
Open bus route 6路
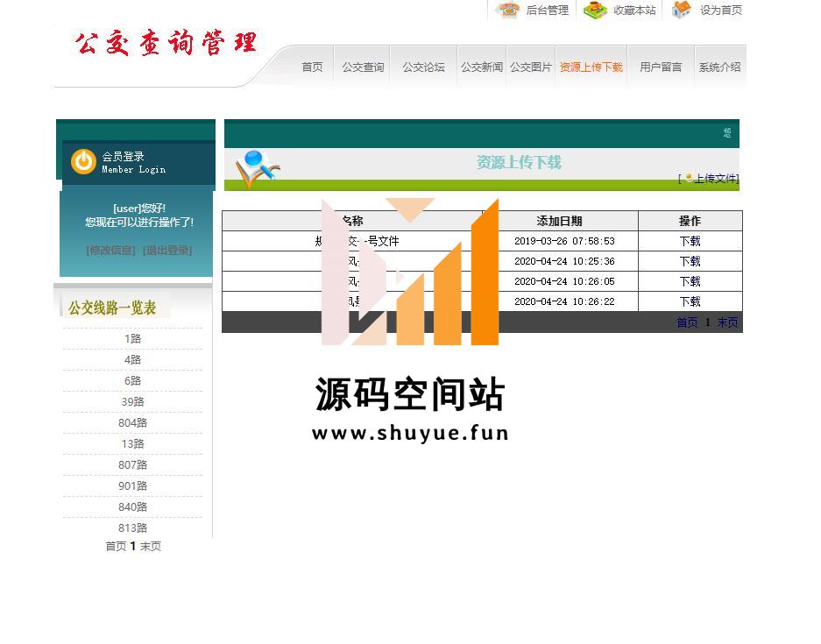click(132, 380)
